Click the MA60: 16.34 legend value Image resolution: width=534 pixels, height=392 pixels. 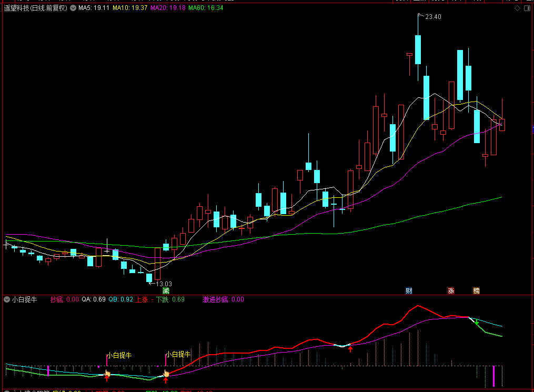point(206,8)
